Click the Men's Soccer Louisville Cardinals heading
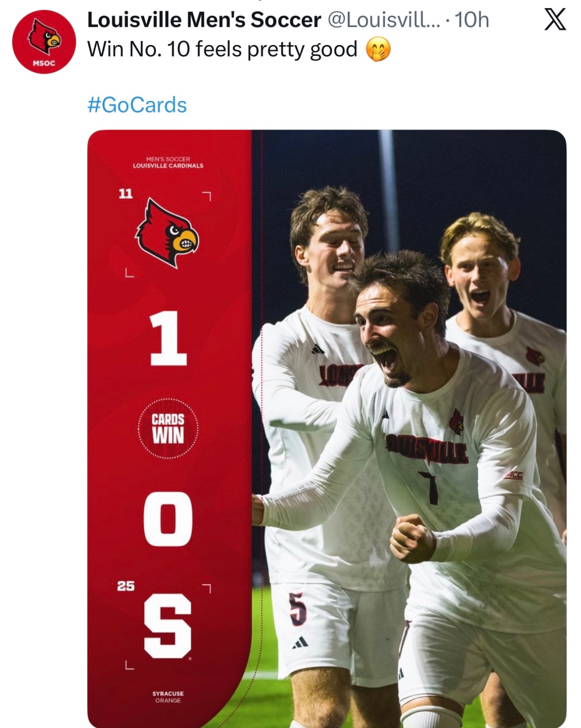This screenshot has height=728, width=581. coord(168,162)
